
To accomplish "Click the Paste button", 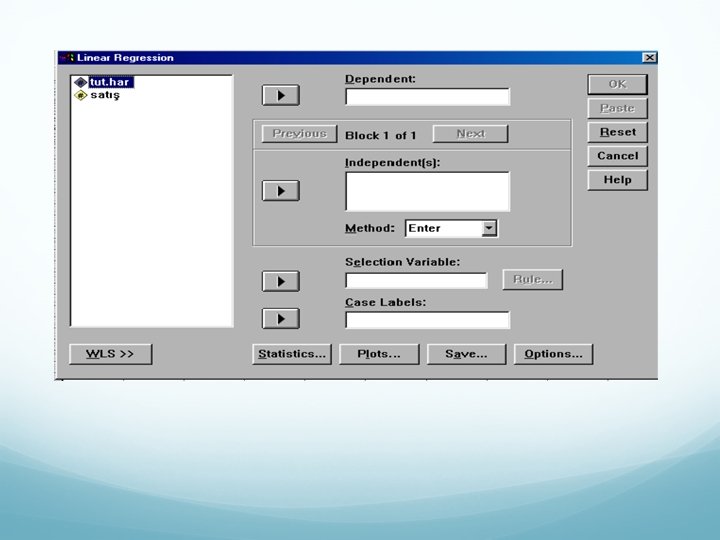I will coord(618,108).
